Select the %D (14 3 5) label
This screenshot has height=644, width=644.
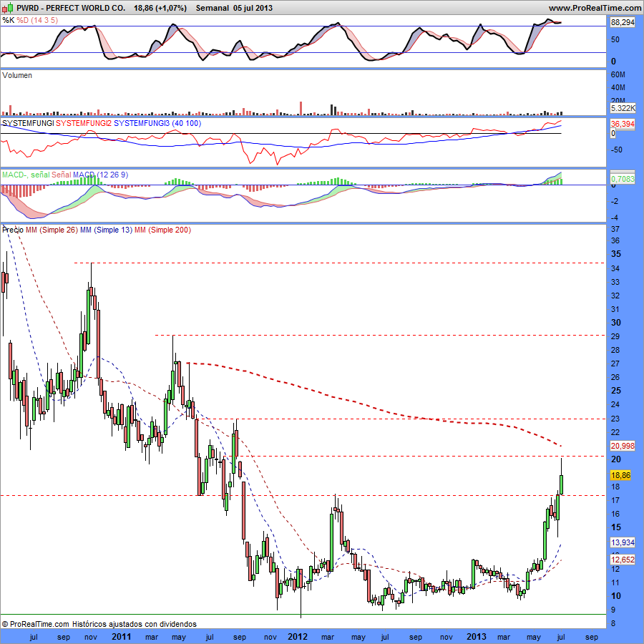point(37,20)
